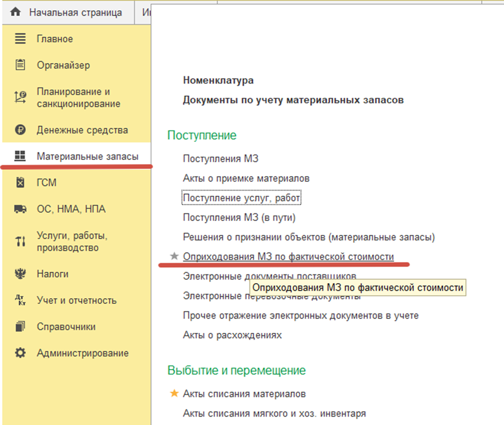Open the ГСМ section

point(47,183)
